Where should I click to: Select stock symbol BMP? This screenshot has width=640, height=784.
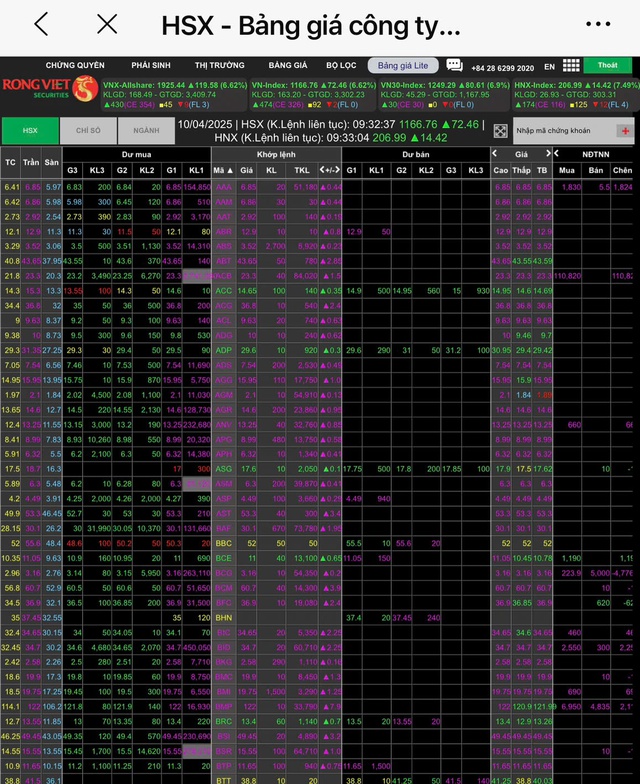[x=224, y=706]
